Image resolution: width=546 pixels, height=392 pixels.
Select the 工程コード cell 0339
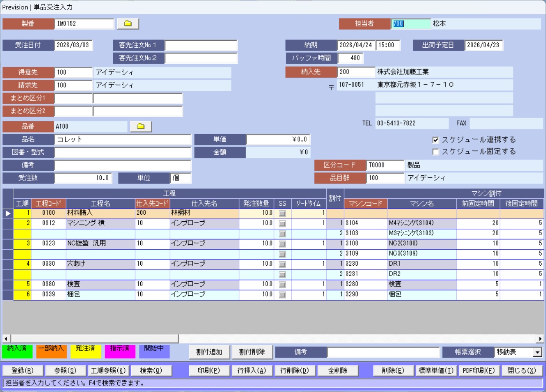point(49,295)
